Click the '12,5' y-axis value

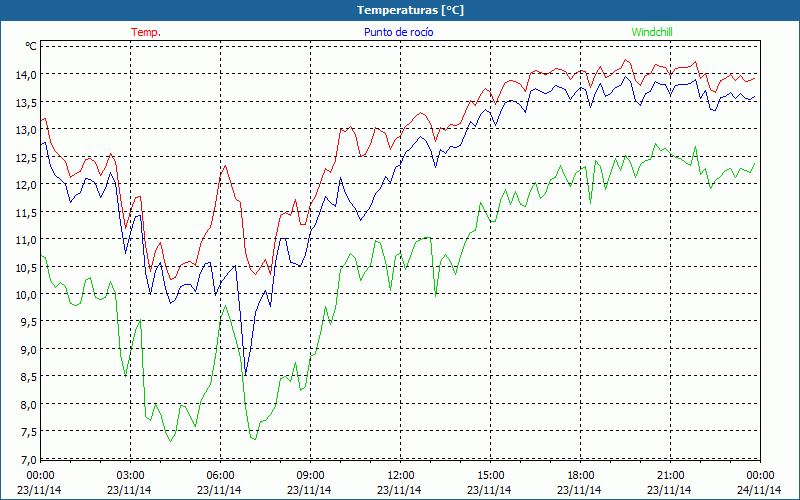pyautogui.click(x=26, y=157)
